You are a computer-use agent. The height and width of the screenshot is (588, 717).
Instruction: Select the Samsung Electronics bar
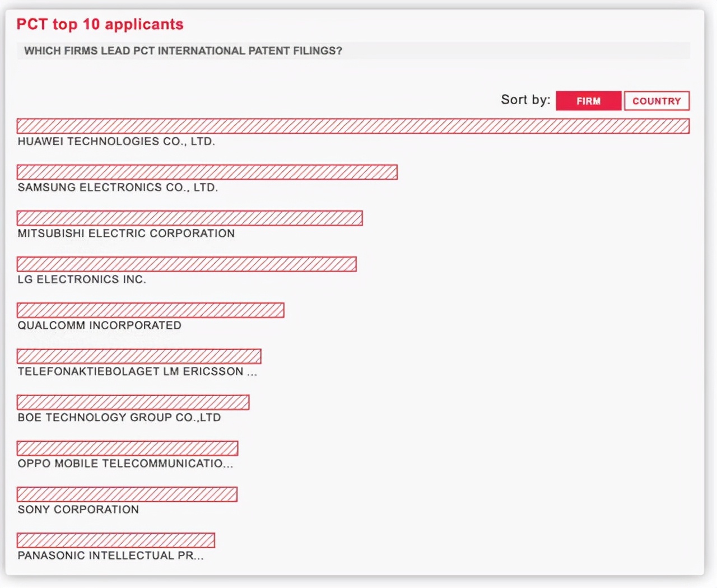207,172
